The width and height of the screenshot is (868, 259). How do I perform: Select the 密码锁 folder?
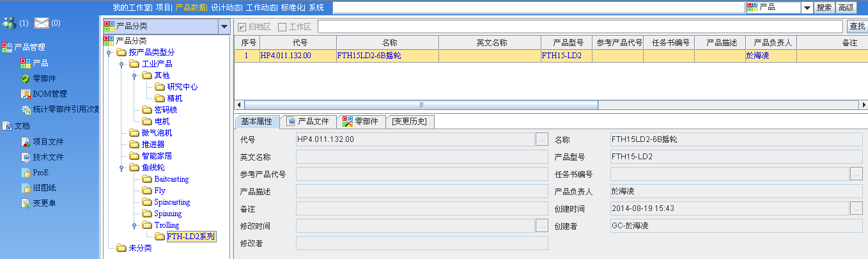(166, 110)
